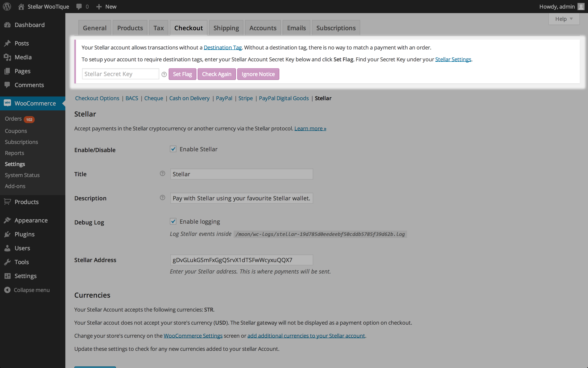588x368 pixels.
Task: Go to PayPal gateway settings
Action: point(224,98)
